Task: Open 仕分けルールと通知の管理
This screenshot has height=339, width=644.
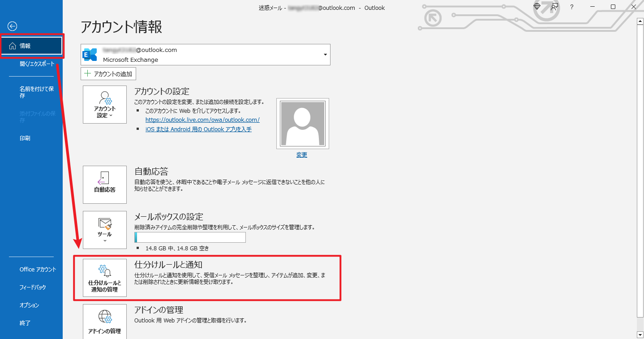Action: coord(105,278)
